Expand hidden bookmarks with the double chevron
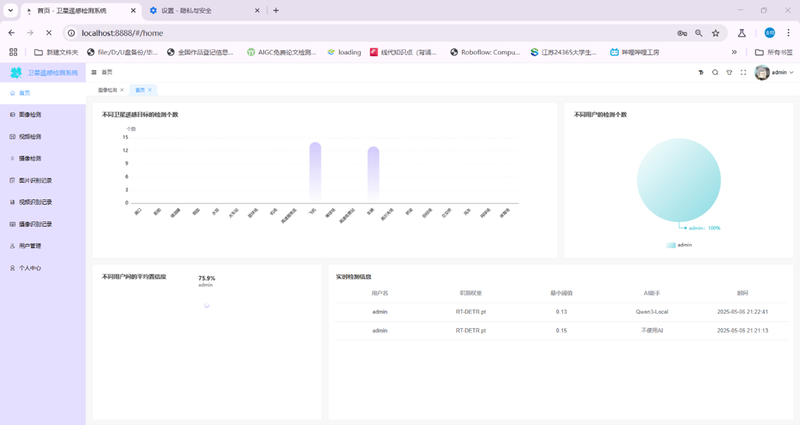 tap(735, 52)
